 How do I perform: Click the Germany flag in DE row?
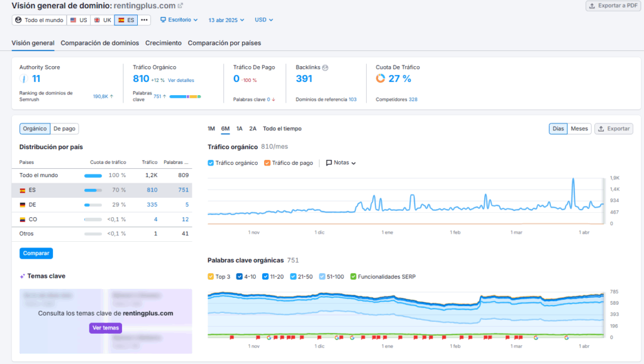click(x=23, y=205)
